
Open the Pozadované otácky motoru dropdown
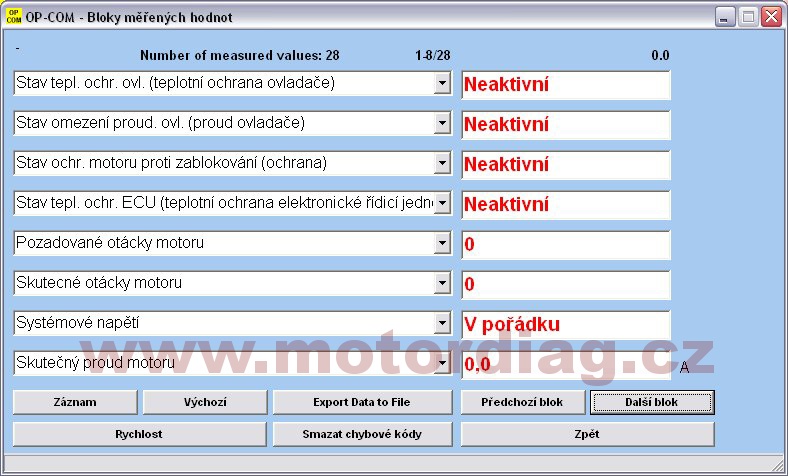442,244
